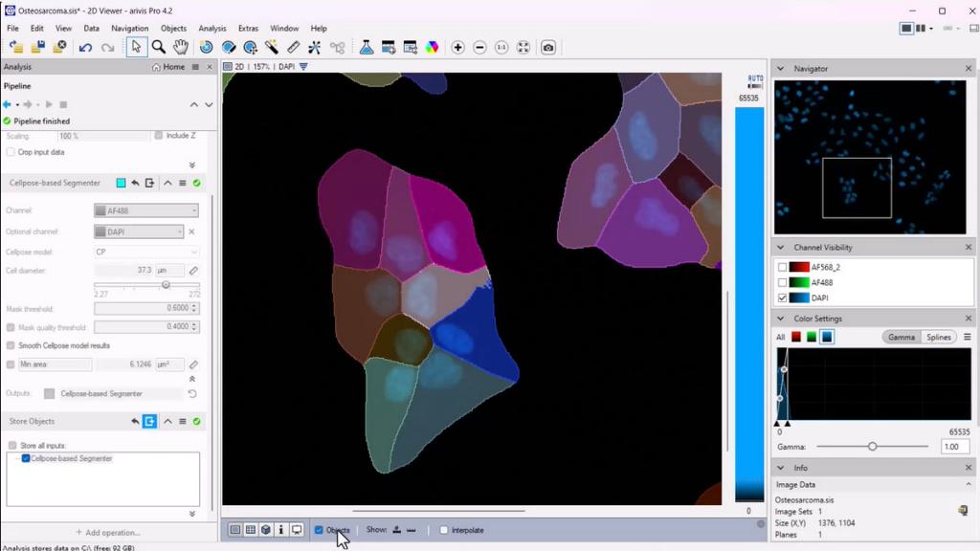This screenshot has width=980, height=551.
Task: Select the tiled view layout icon
Action: click(x=251, y=529)
